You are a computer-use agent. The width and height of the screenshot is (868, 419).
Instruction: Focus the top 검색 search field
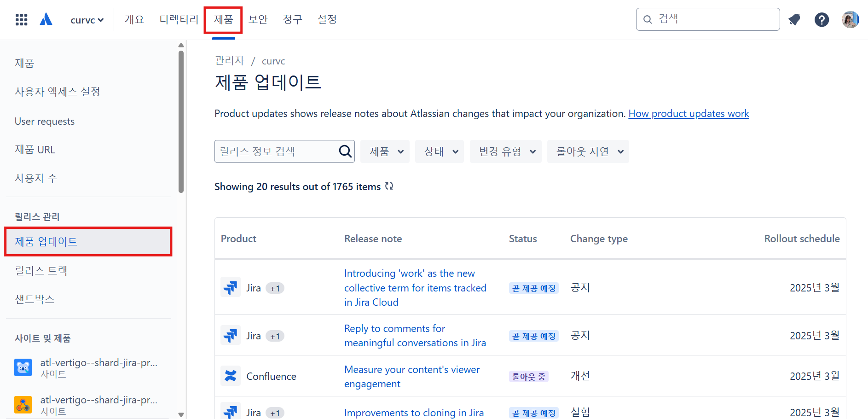pos(708,19)
